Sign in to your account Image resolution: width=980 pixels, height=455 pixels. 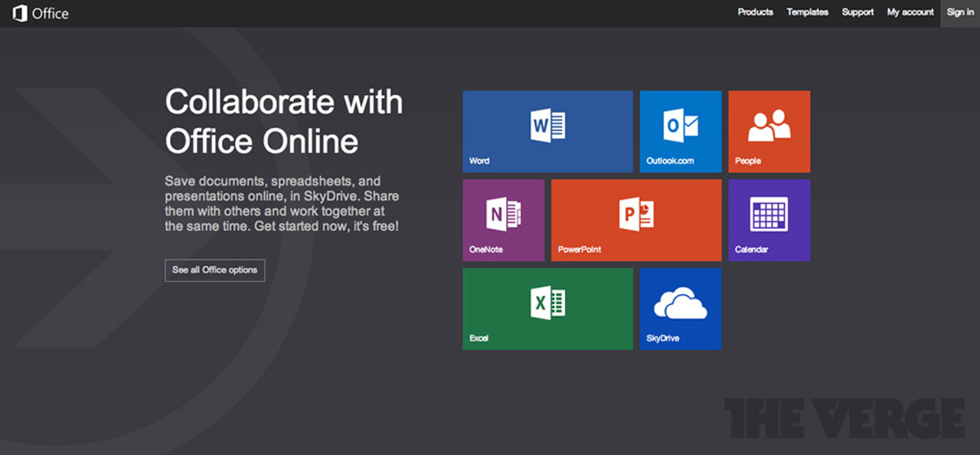959,12
